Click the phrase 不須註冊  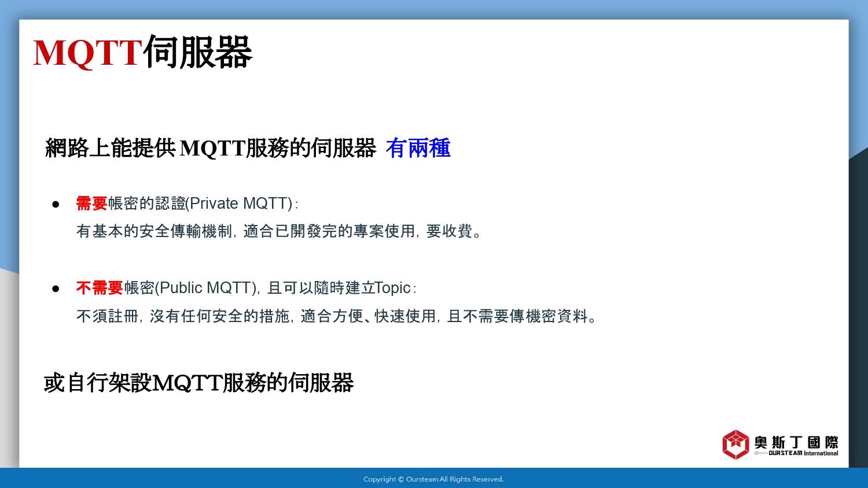pyautogui.click(x=108, y=316)
